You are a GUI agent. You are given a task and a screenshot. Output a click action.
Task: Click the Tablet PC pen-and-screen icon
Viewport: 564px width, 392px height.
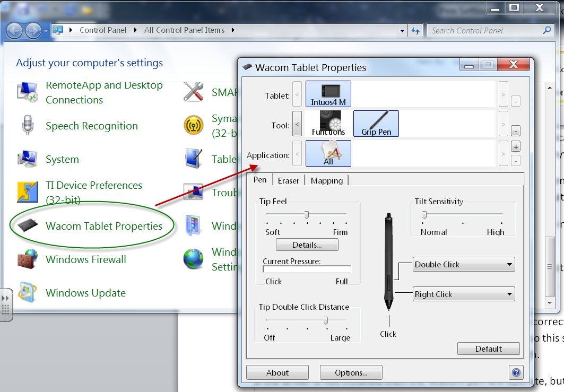[194, 159]
